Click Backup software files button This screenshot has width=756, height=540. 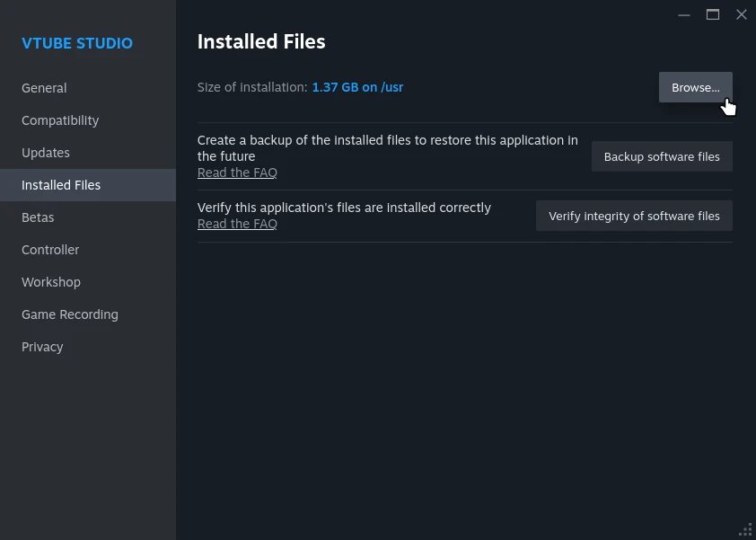(x=662, y=156)
